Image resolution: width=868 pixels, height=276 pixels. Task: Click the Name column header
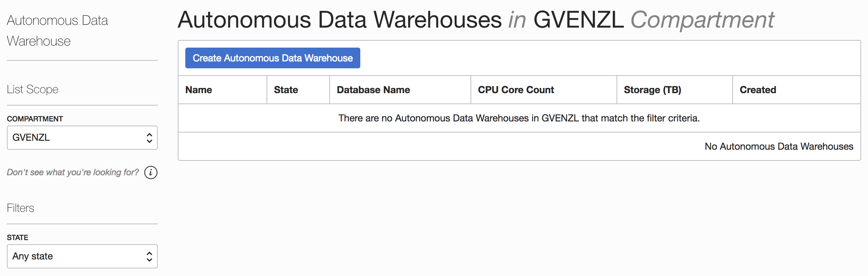(198, 90)
